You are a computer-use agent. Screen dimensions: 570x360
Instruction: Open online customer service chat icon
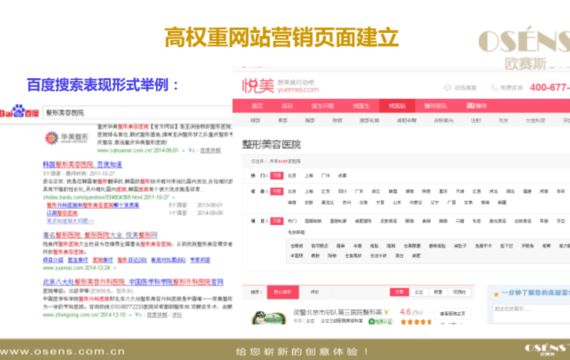tap(447, 88)
